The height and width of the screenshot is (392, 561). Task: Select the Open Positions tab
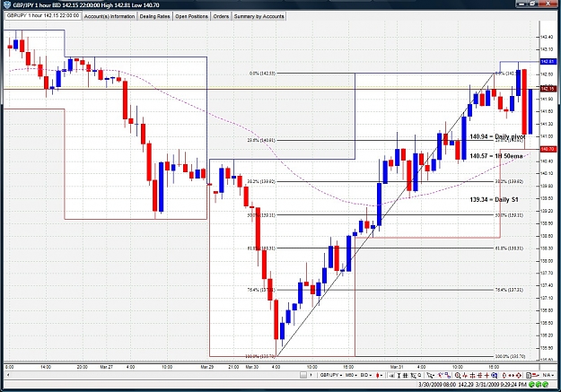point(191,16)
